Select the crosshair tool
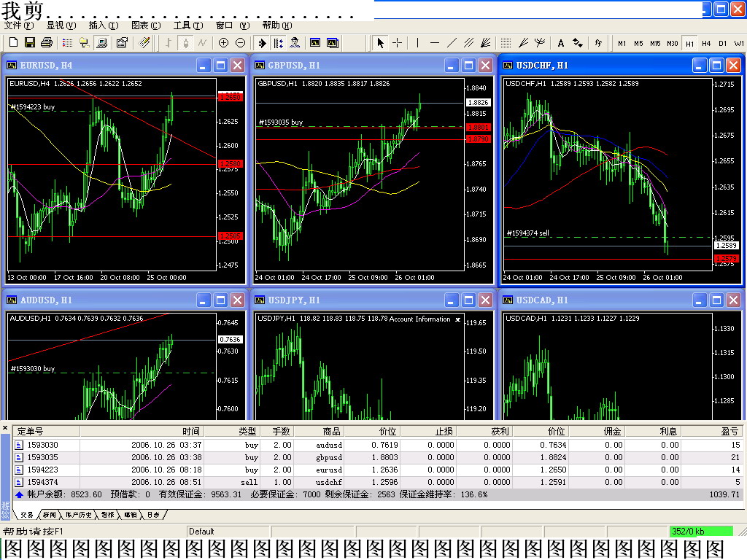Viewport: 747px width, 560px height. coord(397,43)
